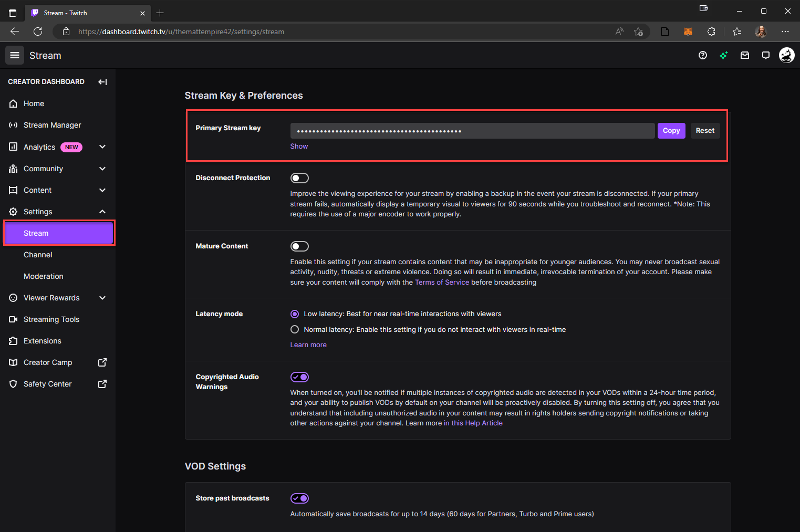The height and width of the screenshot is (532, 800).
Task: Click Show to reveal the stream key
Action: [299, 147]
